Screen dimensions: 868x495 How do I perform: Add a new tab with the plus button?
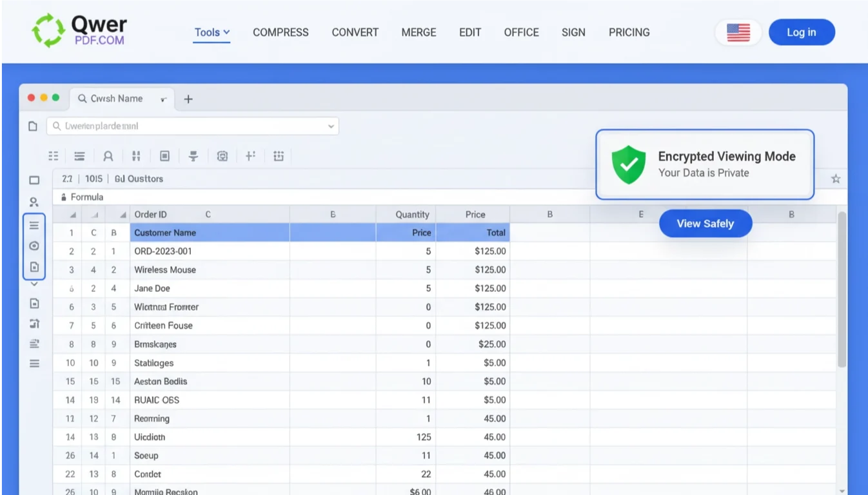click(x=188, y=99)
